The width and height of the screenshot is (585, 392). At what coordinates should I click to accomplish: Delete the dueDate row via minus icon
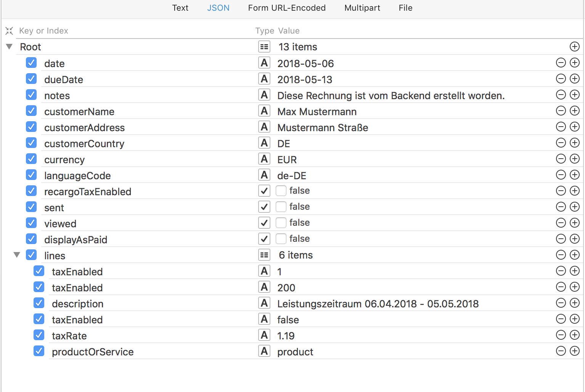pos(561,79)
